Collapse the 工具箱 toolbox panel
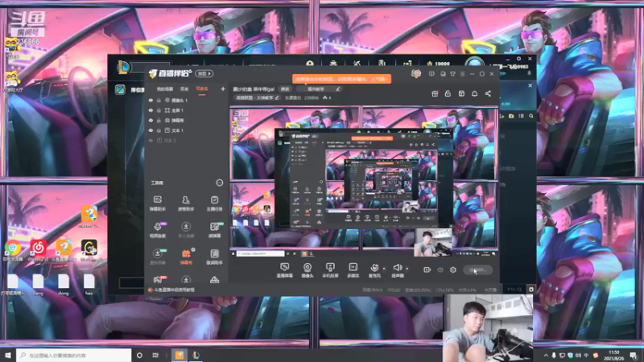Viewport: 644px width, 362px height. [219, 183]
